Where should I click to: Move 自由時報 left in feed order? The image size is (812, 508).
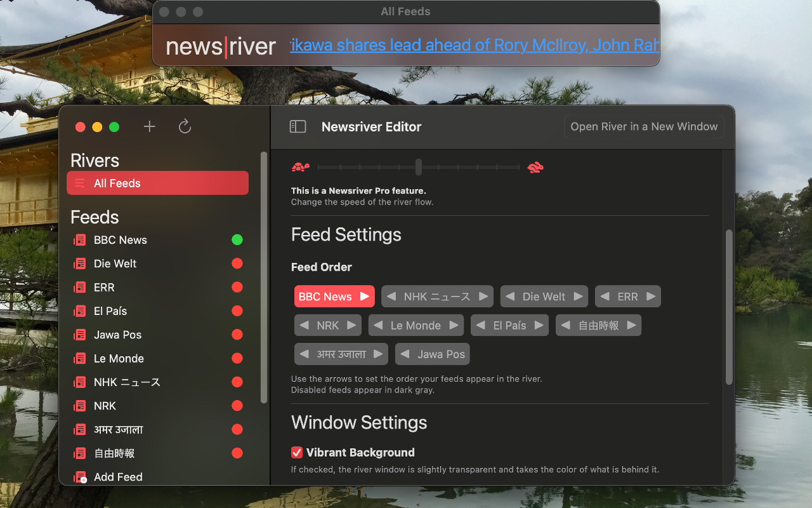(566, 325)
